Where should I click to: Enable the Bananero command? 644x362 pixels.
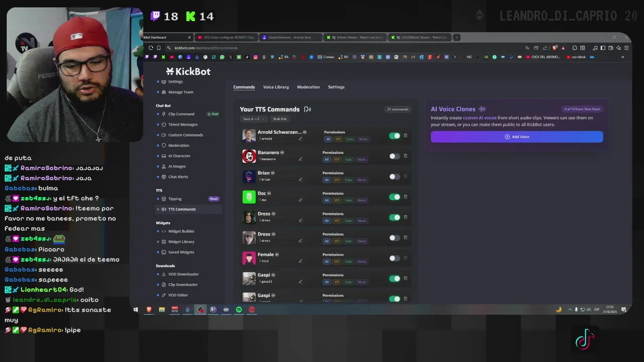pyautogui.click(x=394, y=156)
